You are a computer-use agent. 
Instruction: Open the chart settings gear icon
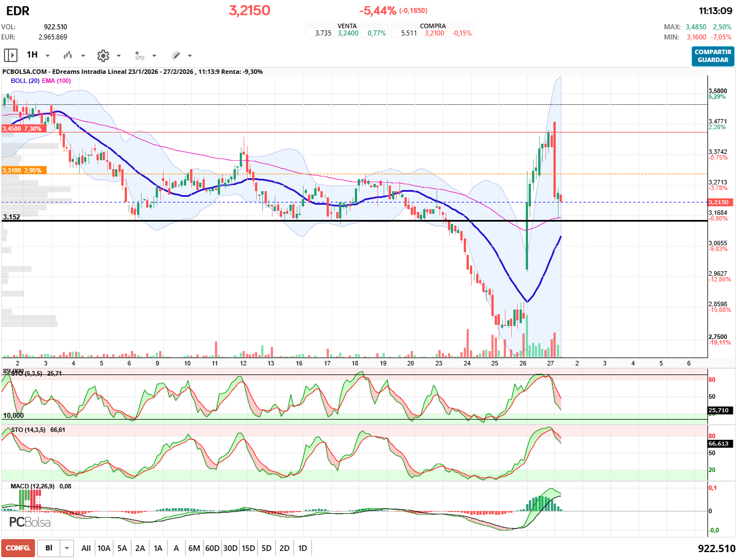click(x=103, y=55)
